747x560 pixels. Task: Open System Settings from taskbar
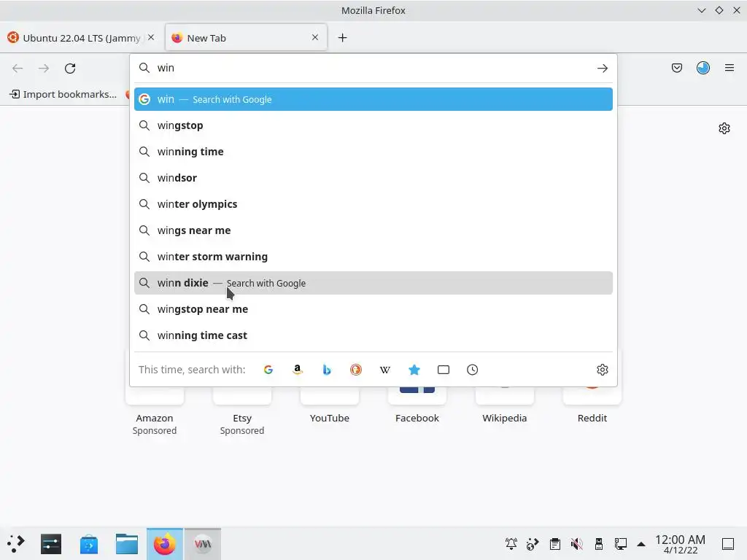(51, 544)
